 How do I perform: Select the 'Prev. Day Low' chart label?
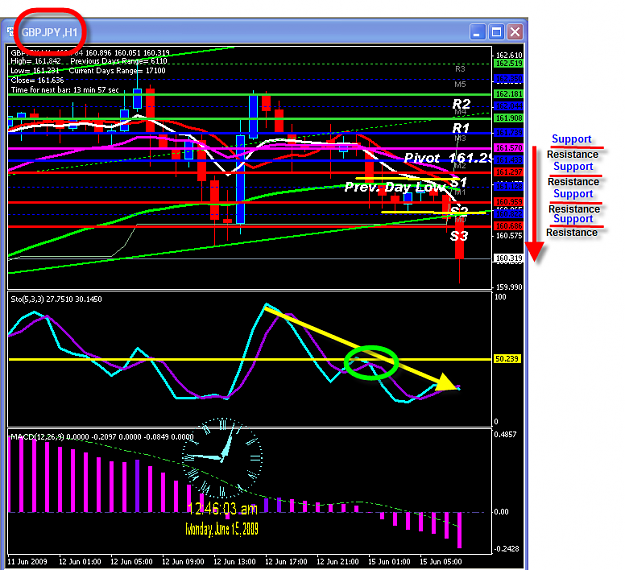[395, 187]
